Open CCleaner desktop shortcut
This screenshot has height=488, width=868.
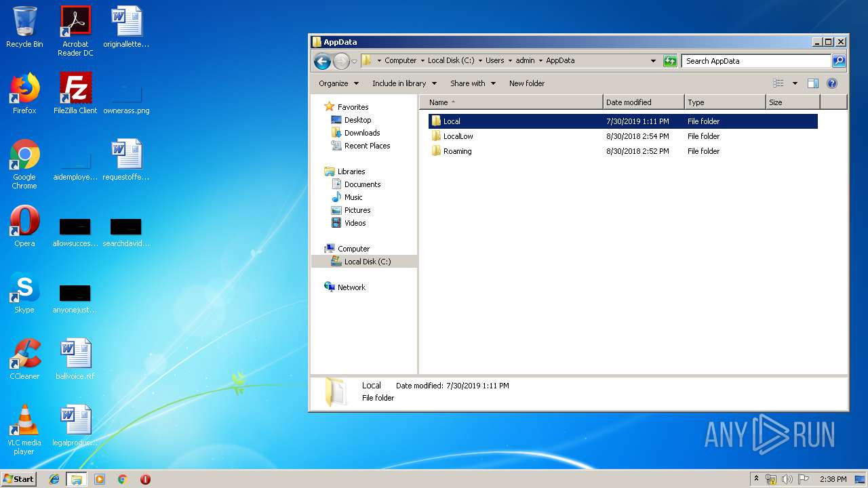(x=24, y=359)
